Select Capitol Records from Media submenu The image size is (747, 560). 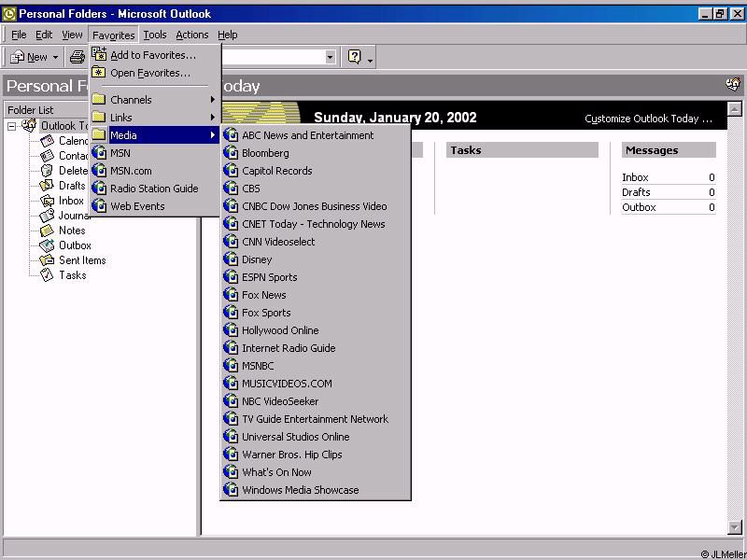(316, 171)
